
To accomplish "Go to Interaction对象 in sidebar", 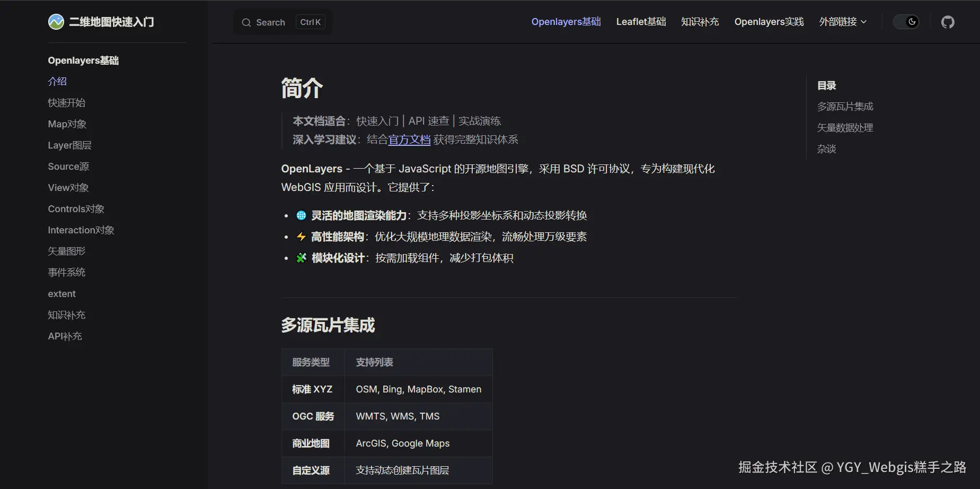I will [x=81, y=230].
